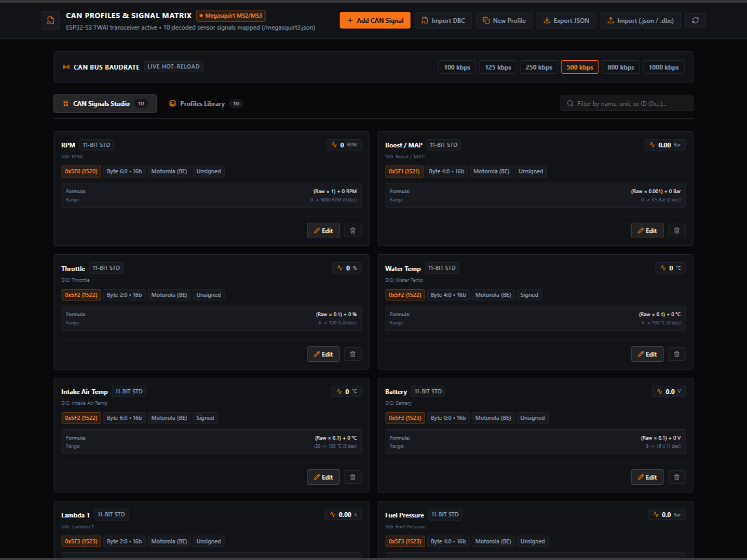Delete the Boost / MAP signal
Viewport: 747px width, 560px height.
(676, 230)
